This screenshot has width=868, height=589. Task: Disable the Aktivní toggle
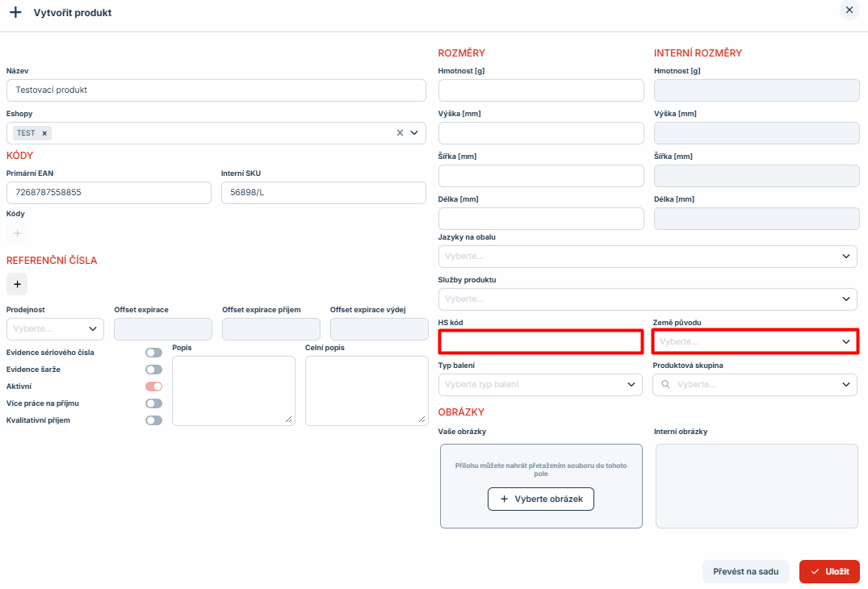tap(153, 386)
